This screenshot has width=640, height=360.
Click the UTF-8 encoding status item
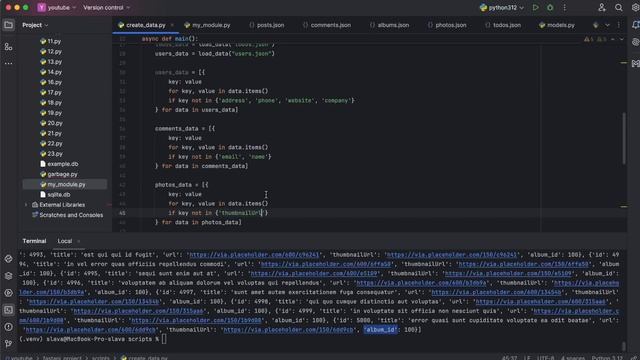coord(545,358)
